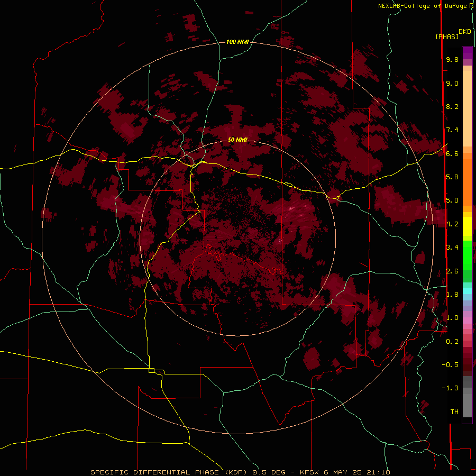Click the 100 NMI range ring label
476x476 pixels.
(x=237, y=42)
